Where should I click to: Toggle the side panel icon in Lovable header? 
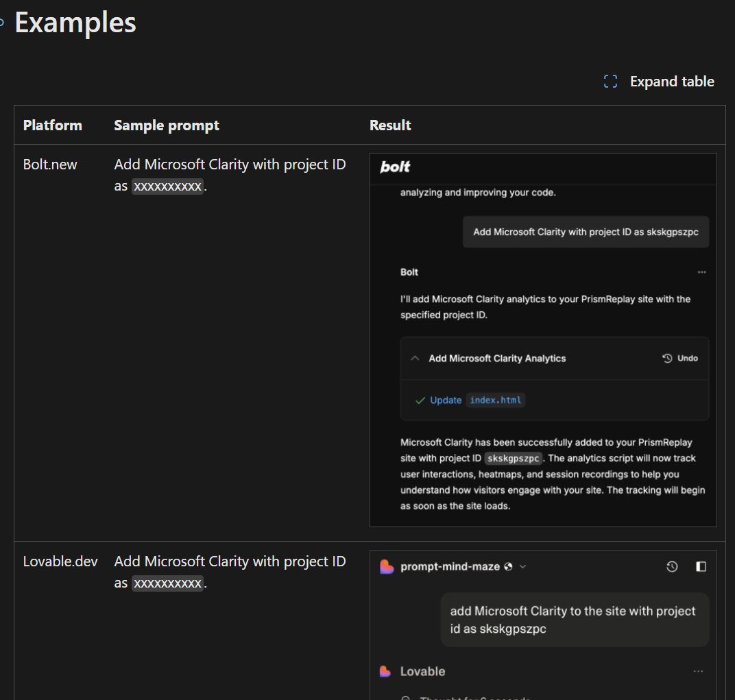701,566
